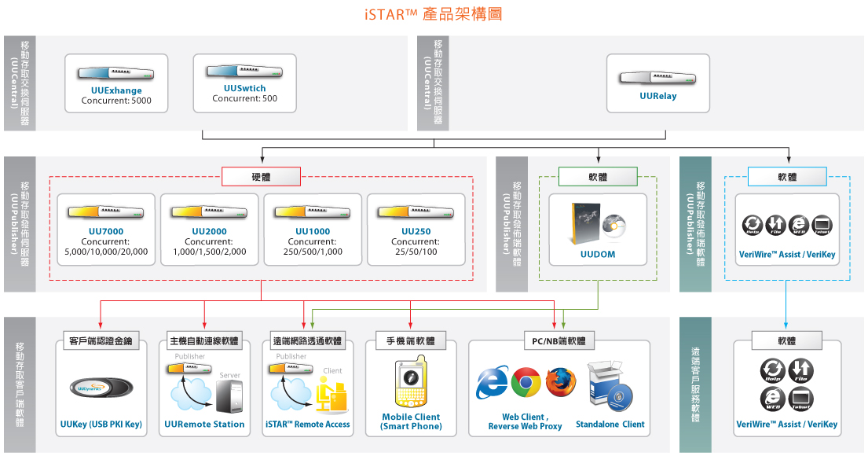
Task: Click the "遠端網路透通軟體" heading
Action: [307, 340]
